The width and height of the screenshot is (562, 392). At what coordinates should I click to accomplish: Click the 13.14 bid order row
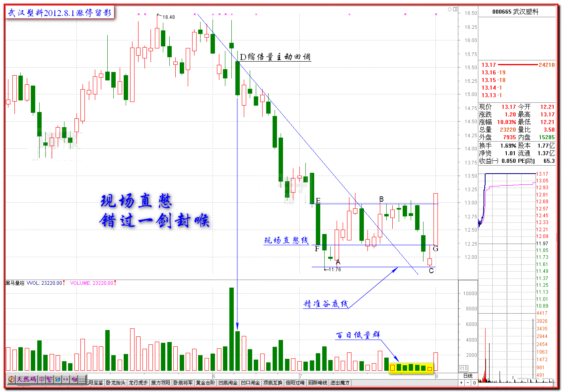492,88
